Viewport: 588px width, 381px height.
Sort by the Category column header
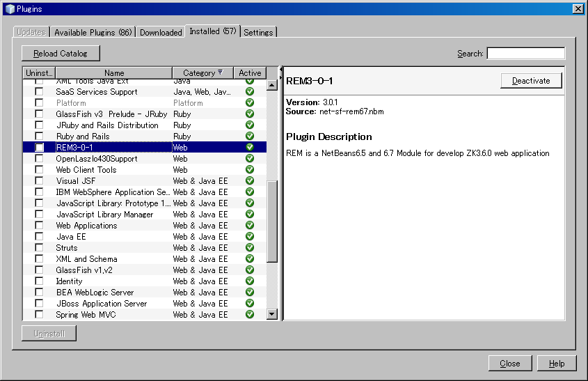click(203, 73)
